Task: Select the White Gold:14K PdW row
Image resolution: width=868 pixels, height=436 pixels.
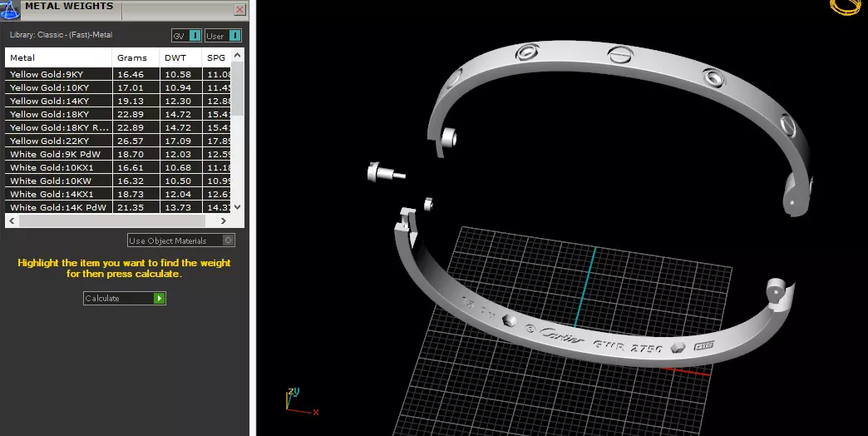Action: [118, 207]
